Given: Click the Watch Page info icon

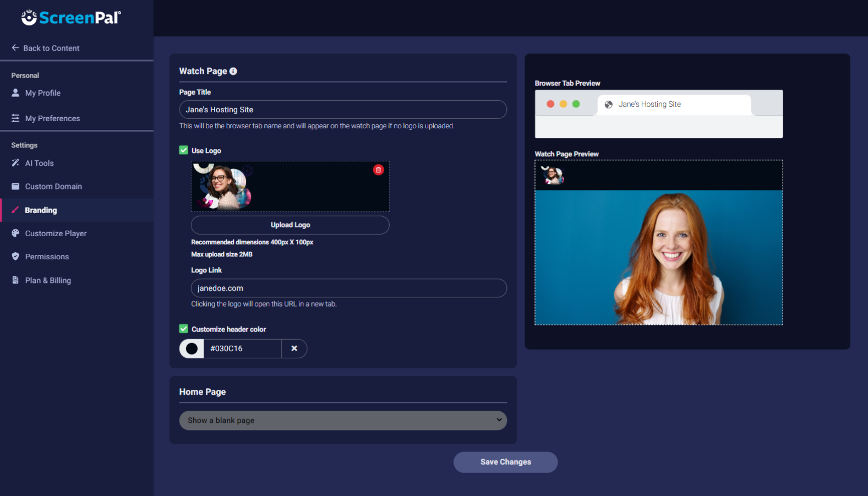Looking at the screenshot, I should coord(233,71).
